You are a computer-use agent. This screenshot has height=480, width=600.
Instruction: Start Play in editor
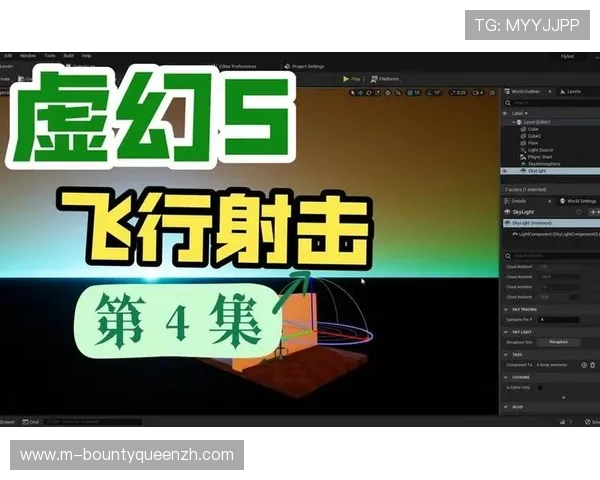tap(352, 79)
